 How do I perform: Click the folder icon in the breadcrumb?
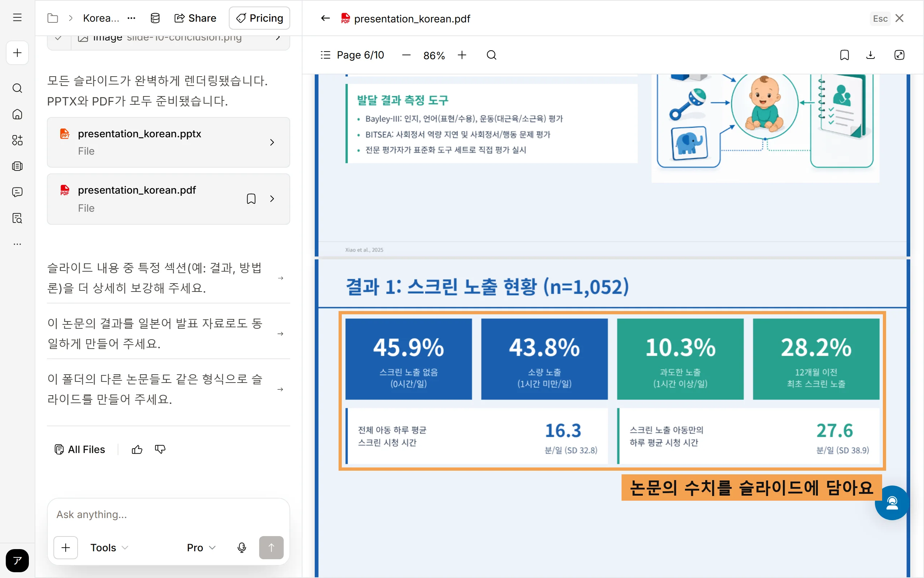tap(53, 18)
